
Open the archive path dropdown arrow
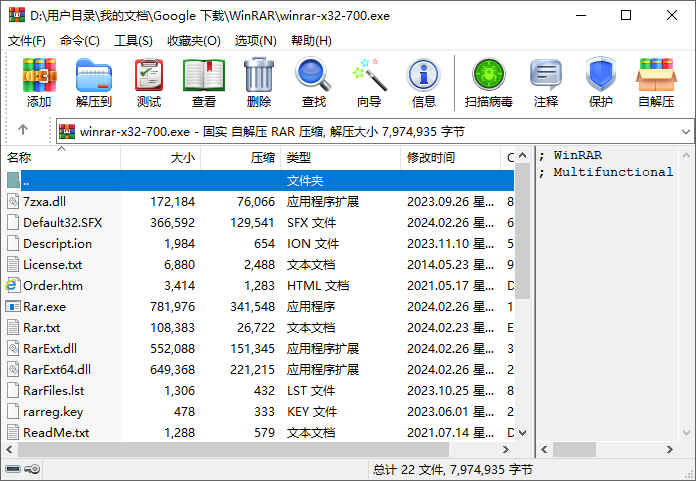685,130
